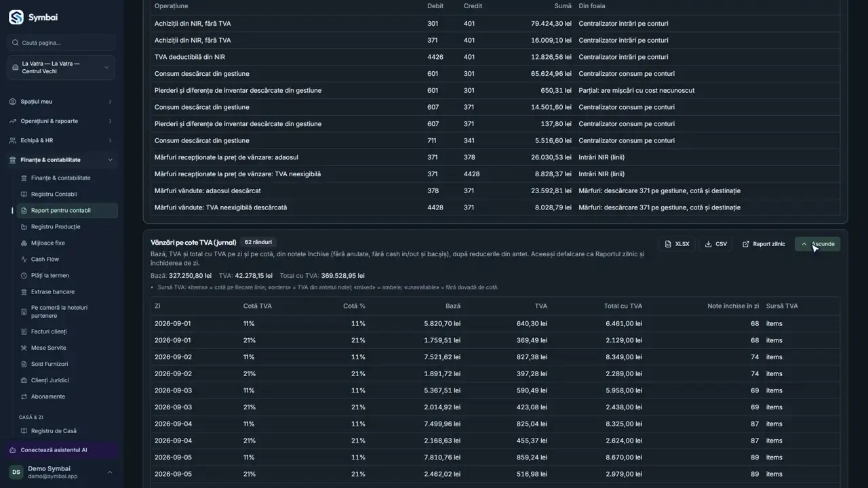This screenshot has width=868, height=488.
Task: Click the 6.461,00 lei total cell
Action: [x=624, y=324]
